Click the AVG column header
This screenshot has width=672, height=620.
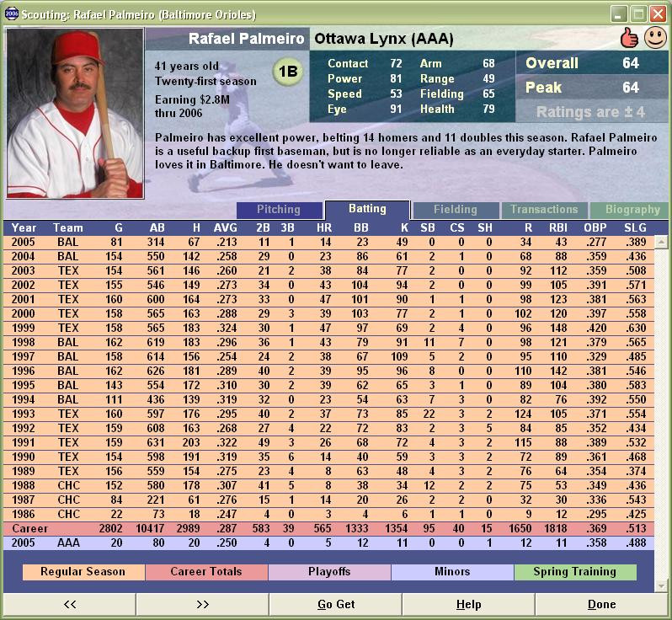(226, 227)
